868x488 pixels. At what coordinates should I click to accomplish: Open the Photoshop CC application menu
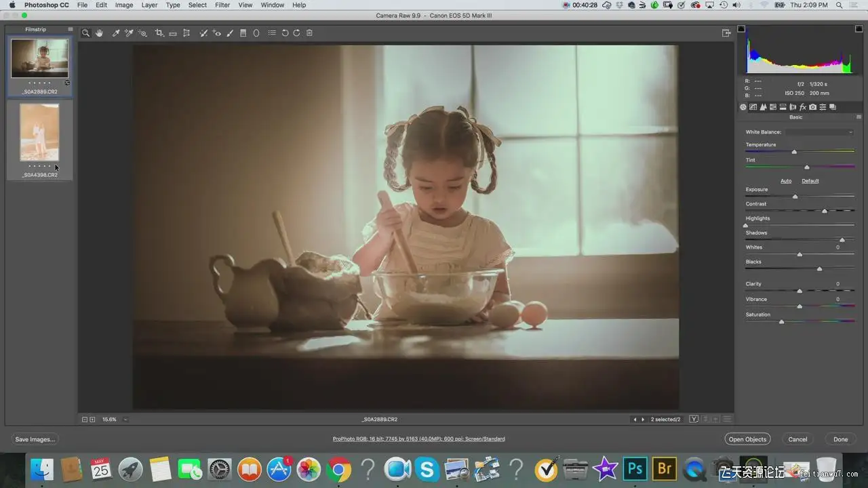point(46,5)
